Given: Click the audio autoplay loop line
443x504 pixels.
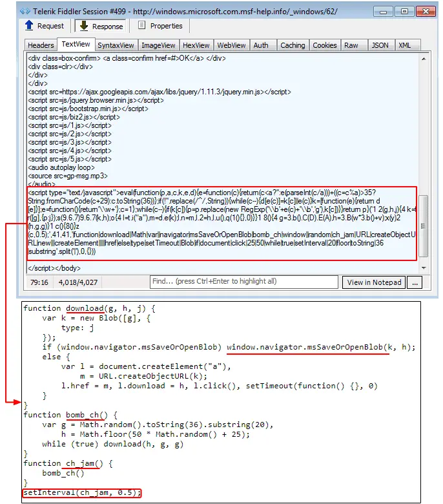Looking at the screenshot, I should [x=61, y=167].
